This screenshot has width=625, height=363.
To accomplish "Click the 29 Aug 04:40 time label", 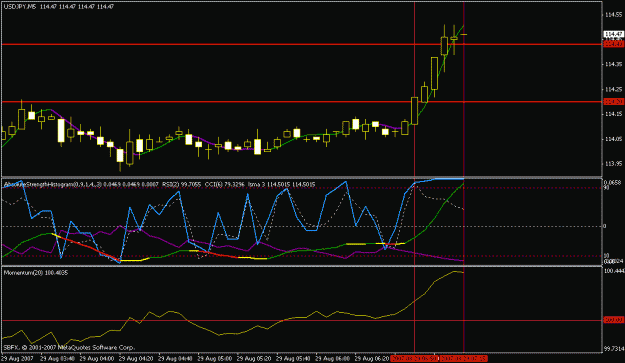I will (175, 359).
